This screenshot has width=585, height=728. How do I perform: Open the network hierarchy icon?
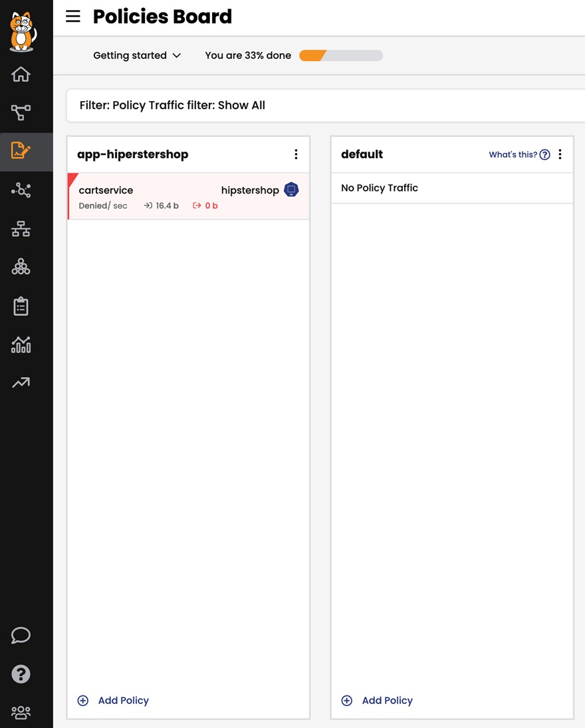[21, 229]
